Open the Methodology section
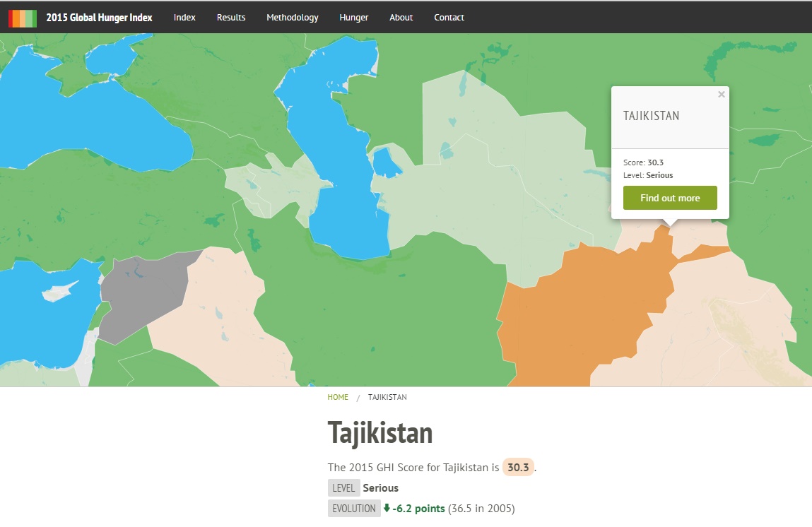Screen dimensions: 812x527 [292, 18]
